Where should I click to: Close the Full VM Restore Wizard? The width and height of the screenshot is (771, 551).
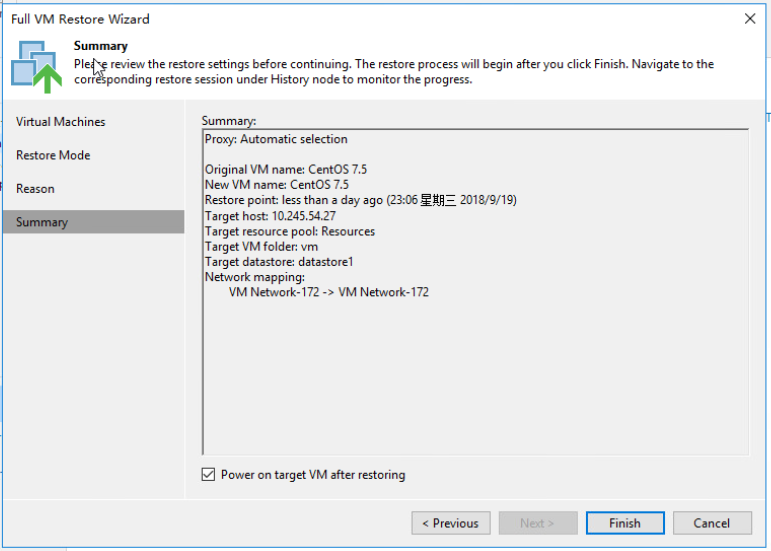pos(750,19)
